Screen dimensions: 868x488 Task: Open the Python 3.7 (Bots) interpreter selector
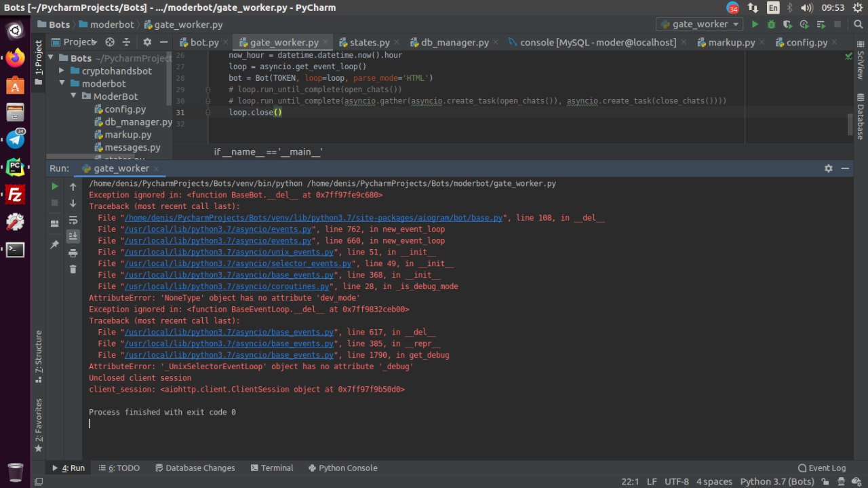pos(776,481)
